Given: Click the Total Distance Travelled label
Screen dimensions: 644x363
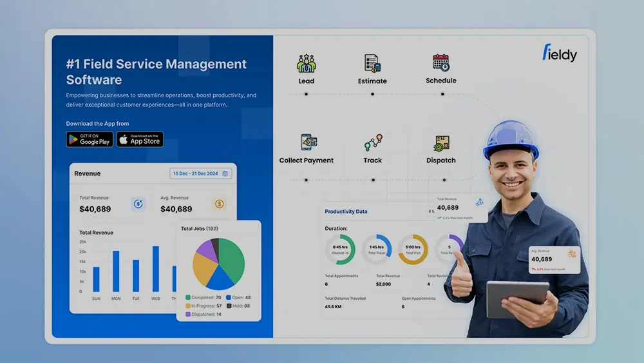Looking at the screenshot, I should click(x=345, y=299).
